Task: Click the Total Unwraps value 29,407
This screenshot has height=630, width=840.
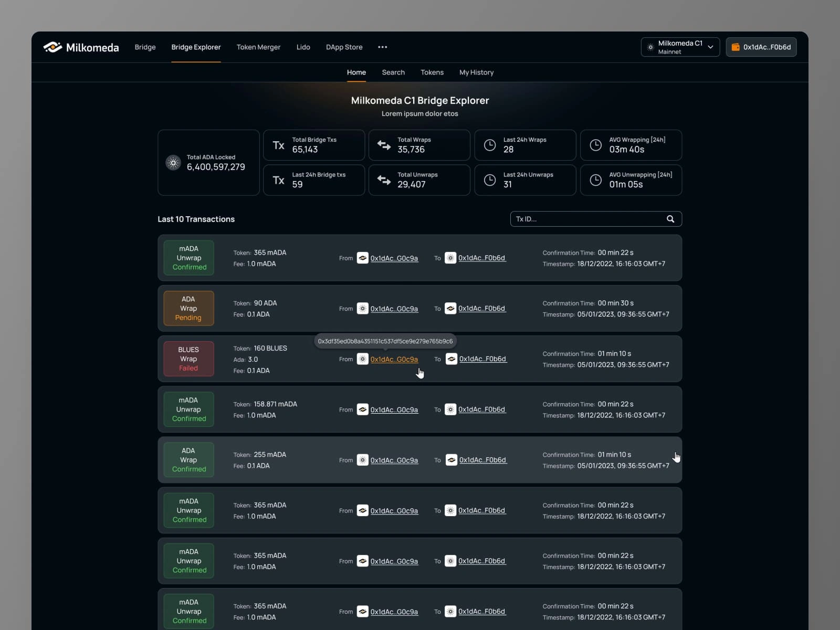Action: [412, 184]
